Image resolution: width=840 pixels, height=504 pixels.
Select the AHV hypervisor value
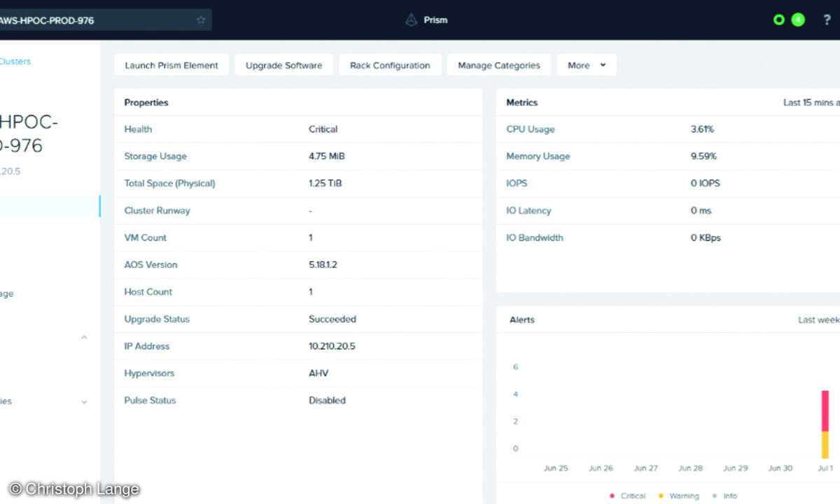pyautogui.click(x=319, y=373)
